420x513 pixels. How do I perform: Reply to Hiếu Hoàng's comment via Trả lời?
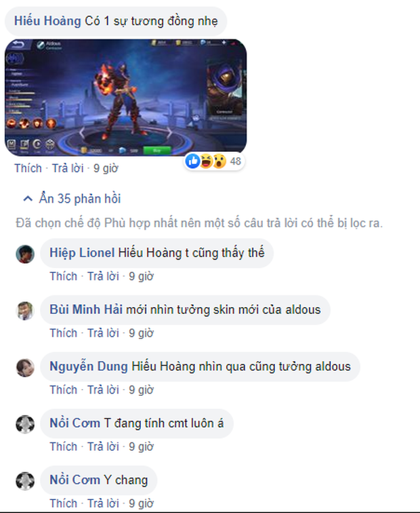tap(68, 168)
